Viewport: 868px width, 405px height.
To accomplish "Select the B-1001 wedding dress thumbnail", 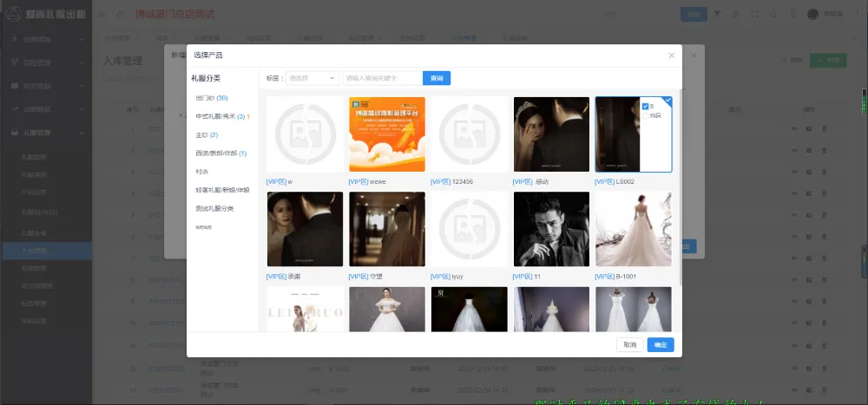I will [633, 229].
